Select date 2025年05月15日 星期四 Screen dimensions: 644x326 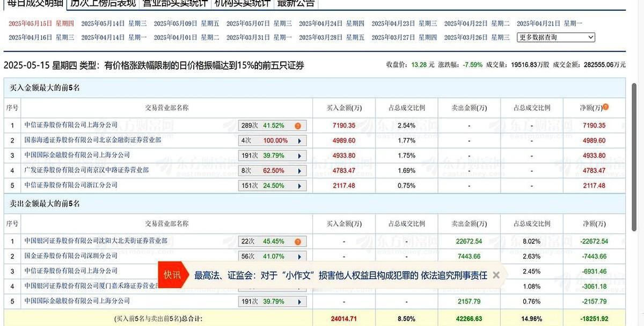41,24
